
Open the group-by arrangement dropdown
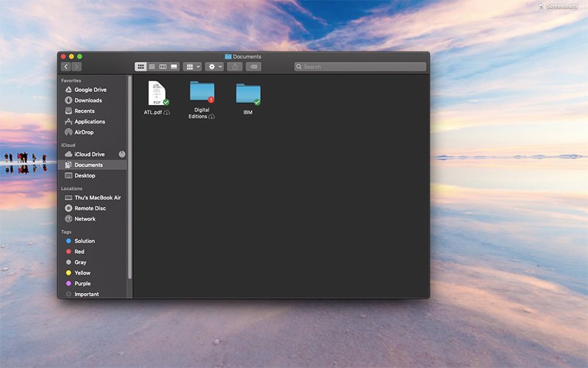(x=193, y=66)
